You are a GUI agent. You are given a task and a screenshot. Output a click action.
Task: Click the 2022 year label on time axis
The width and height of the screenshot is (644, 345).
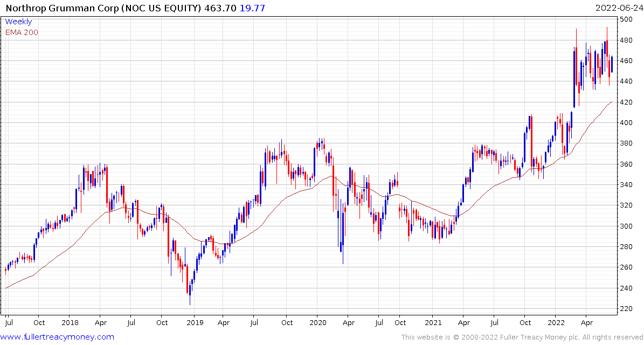click(555, 323)
